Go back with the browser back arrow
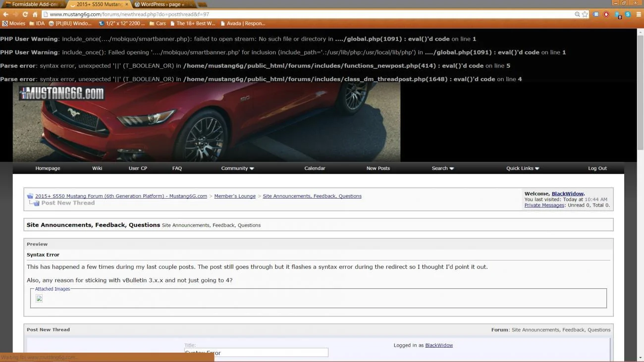Viewport: 644px width, 362px height. [5, 14]
